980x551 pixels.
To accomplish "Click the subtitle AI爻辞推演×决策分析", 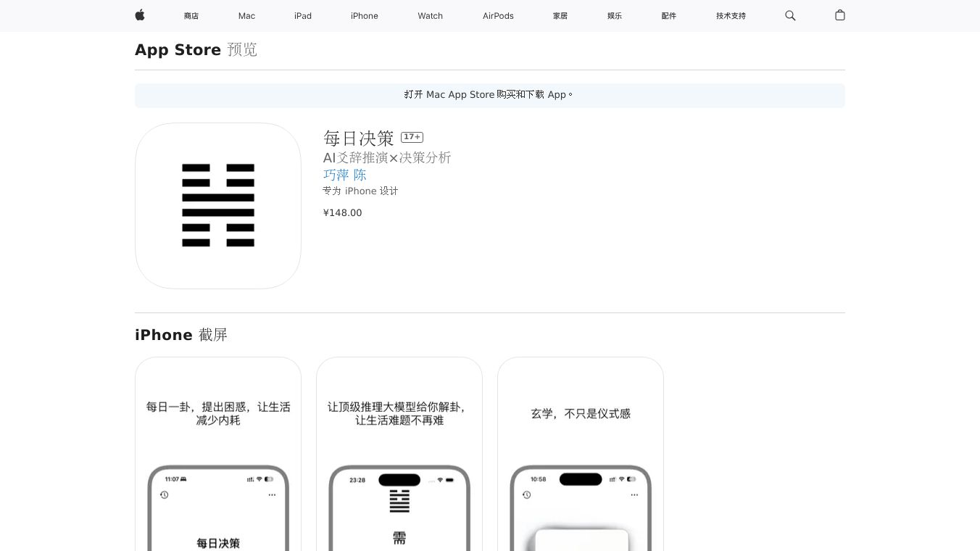I will click(x=387, y=158).
